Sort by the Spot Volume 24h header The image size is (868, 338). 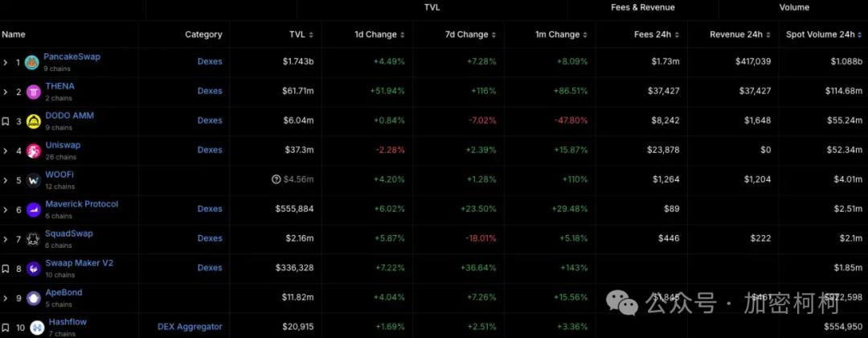[x=819, y=35]
